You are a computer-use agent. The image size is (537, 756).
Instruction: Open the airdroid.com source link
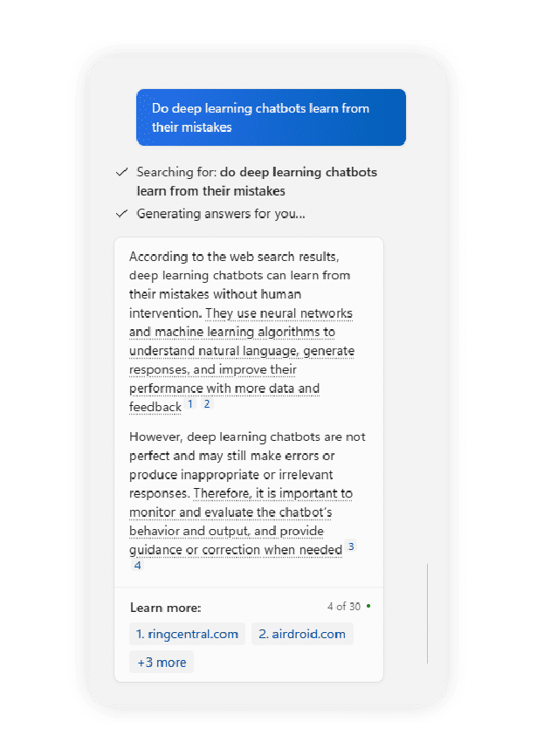(302, 635)
